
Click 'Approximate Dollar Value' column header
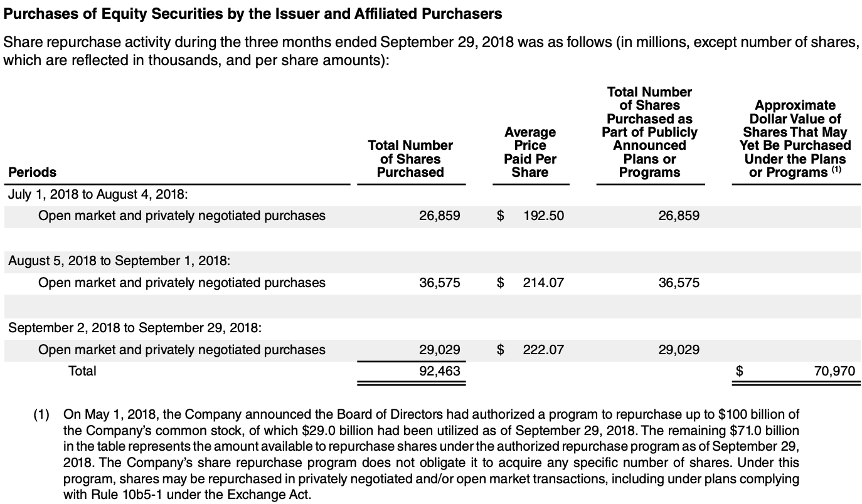pyautogui.click(x=795, y=139)
